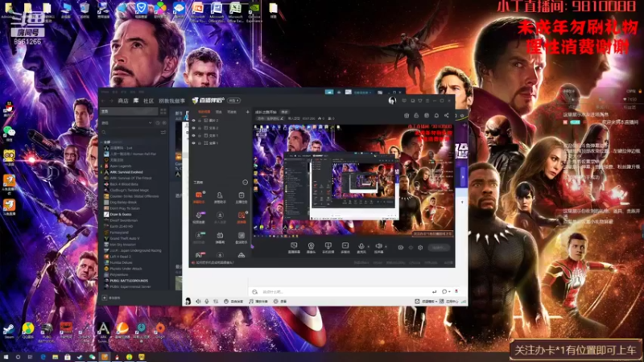
Task: Open the user avatar in streaming app title bar
Action: tap(392, 100)
